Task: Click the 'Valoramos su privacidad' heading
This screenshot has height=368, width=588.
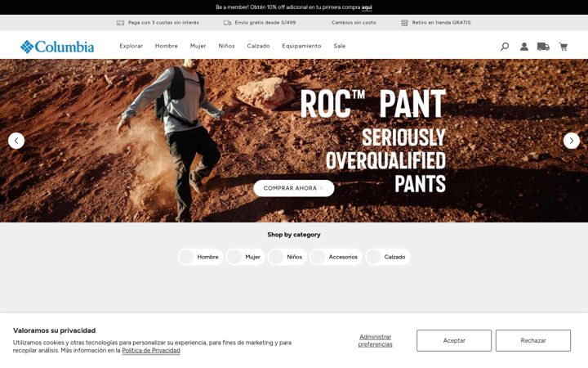Action: (x=54, y=330)
